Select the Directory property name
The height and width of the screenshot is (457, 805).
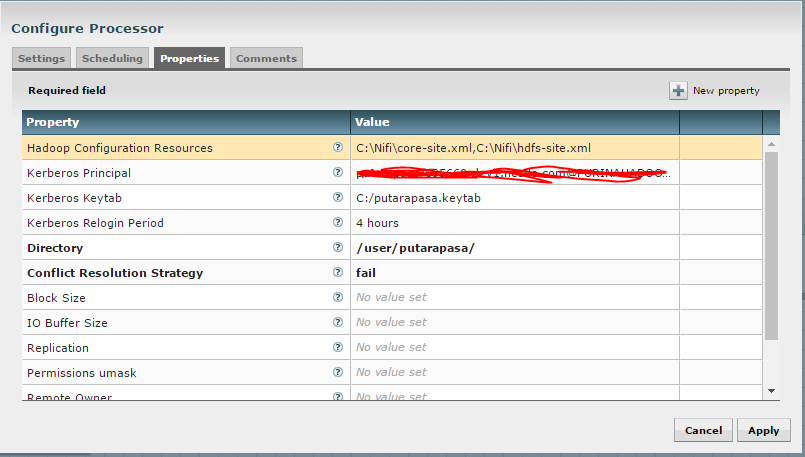[55, 248]
